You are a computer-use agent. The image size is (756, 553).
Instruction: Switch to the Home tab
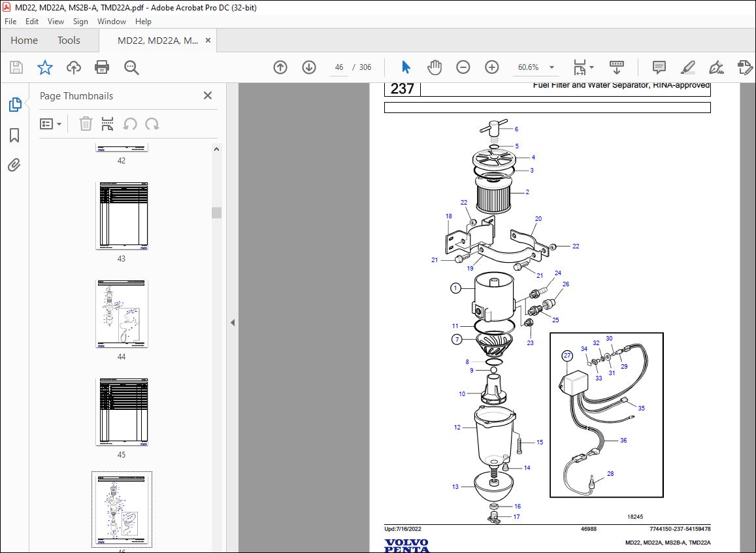(24, 41)
